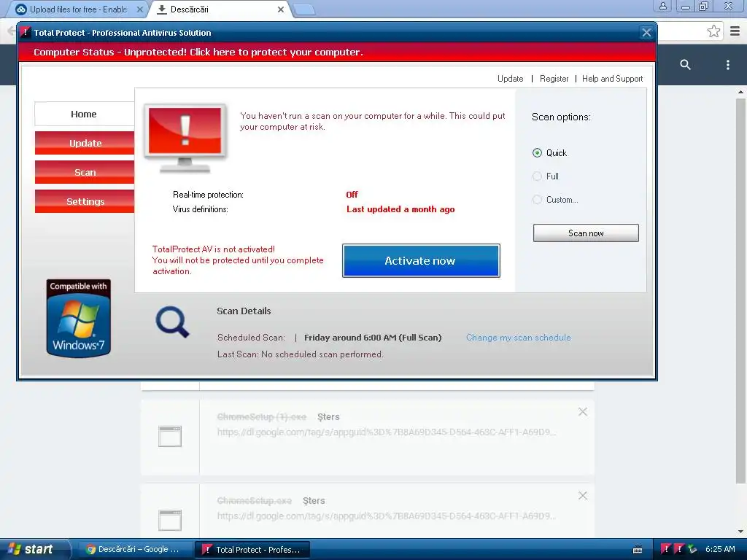Open the Settings section in the sidebar
747x560 pixels.
tap(85, 201)
